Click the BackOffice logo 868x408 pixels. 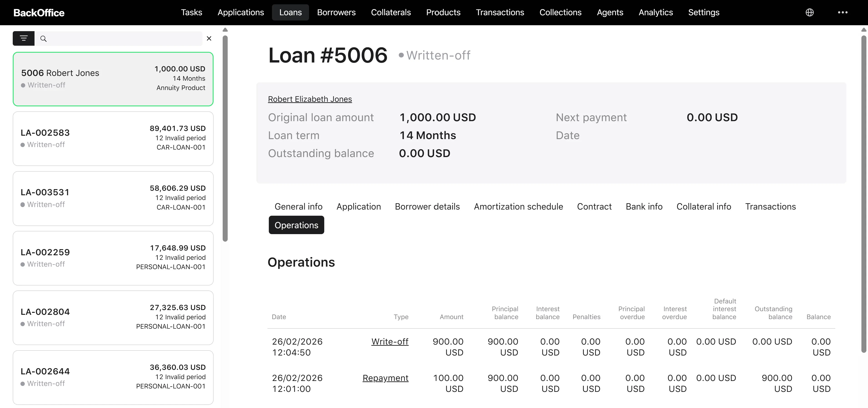[39, 13]
